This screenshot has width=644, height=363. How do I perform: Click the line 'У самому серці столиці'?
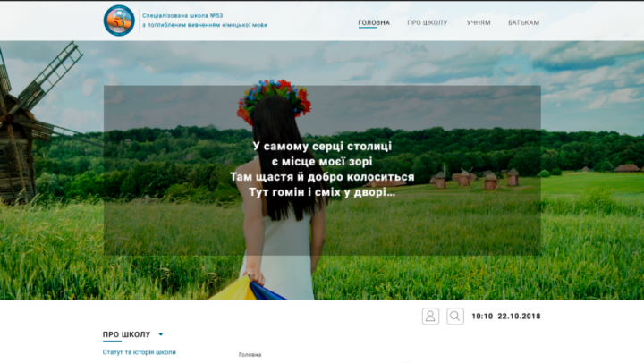(x=322, y=147)
